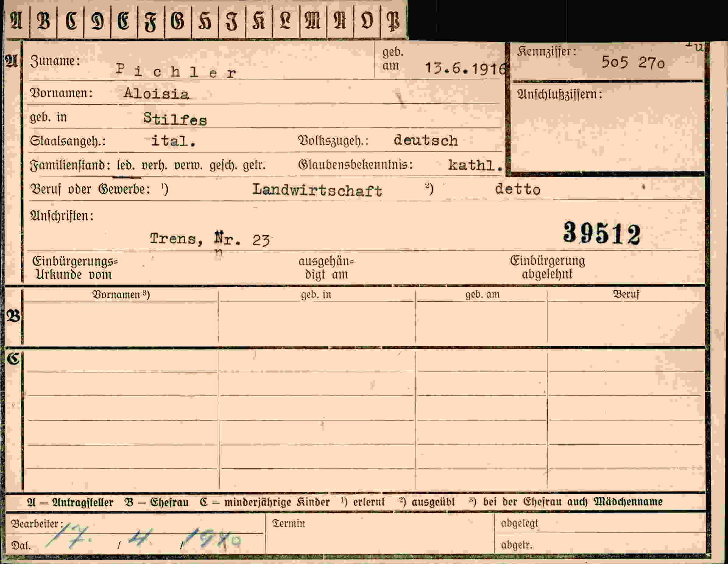Click 'geb. am' column header in section B
Screen dimensions: 728x564
[482, 295]
